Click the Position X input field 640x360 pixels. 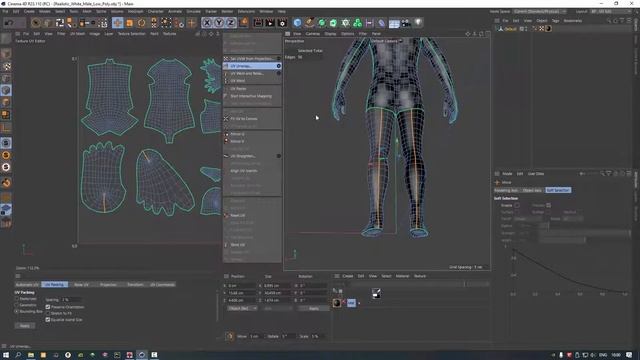point(242,286)
